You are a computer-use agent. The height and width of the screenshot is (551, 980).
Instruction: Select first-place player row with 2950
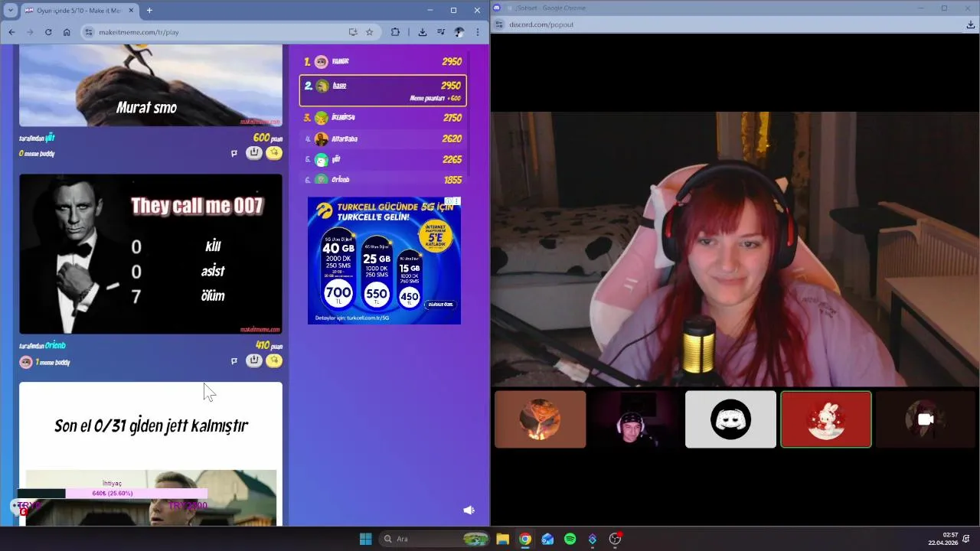click(x=383, y=61)
